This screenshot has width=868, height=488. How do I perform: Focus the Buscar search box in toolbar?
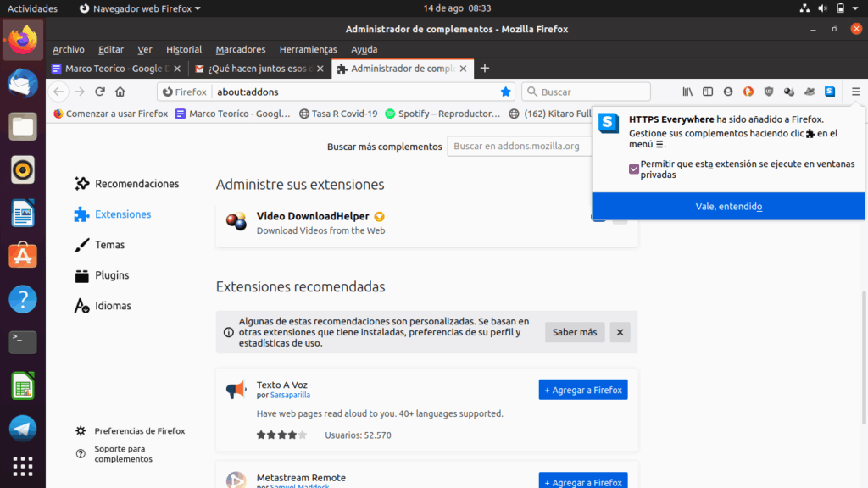586,91
